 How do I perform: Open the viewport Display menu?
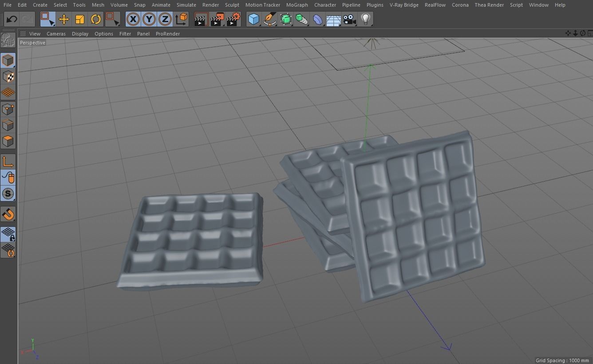pyautogui.click(x=80, y=34)
